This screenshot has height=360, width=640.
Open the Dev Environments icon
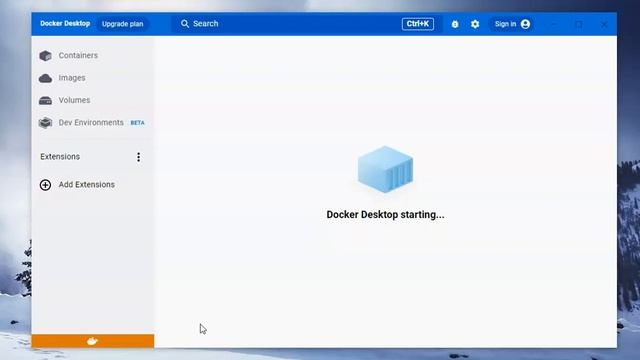45,122
